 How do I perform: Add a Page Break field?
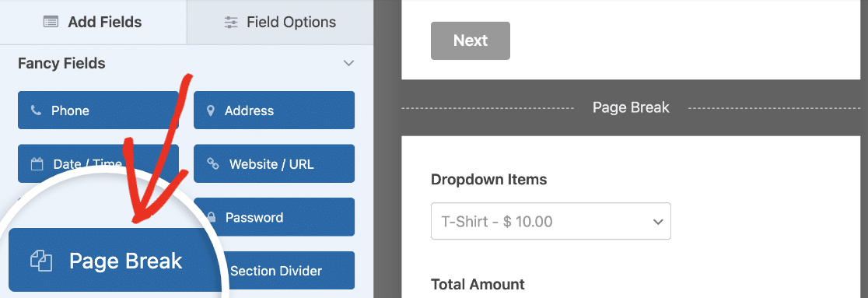tap(114, 260)
